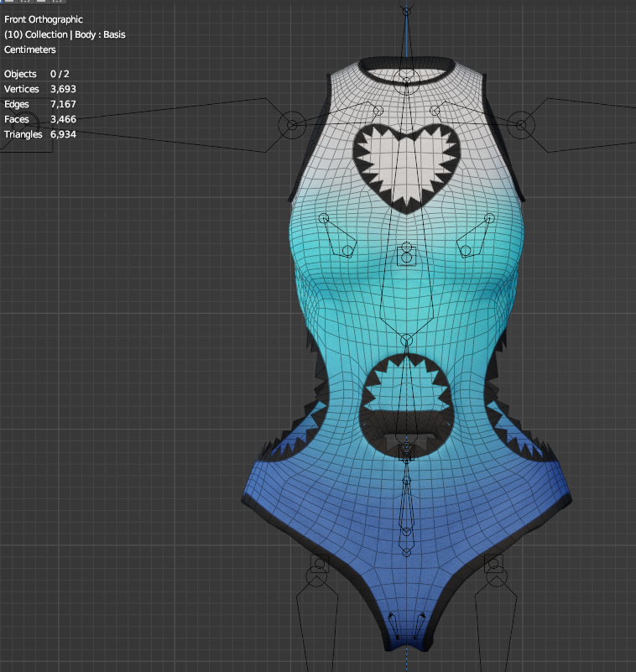Click the "Faces" statistics label
The height and width of the screenshot is (672, 636).
(x=16, y=119)
